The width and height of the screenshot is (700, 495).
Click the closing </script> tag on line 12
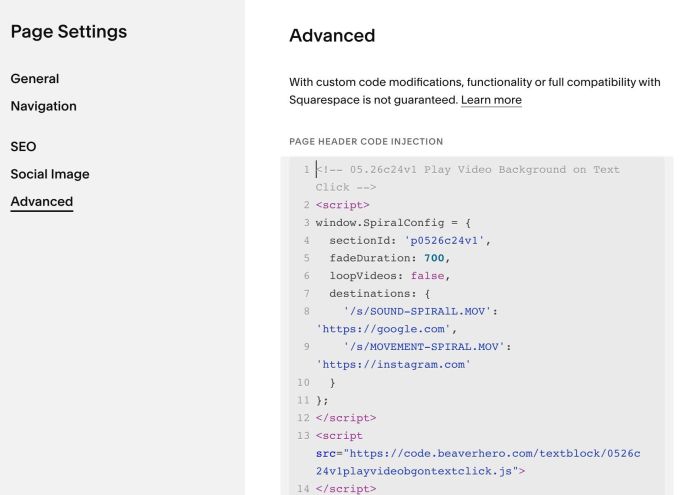[x=346, y=418]
